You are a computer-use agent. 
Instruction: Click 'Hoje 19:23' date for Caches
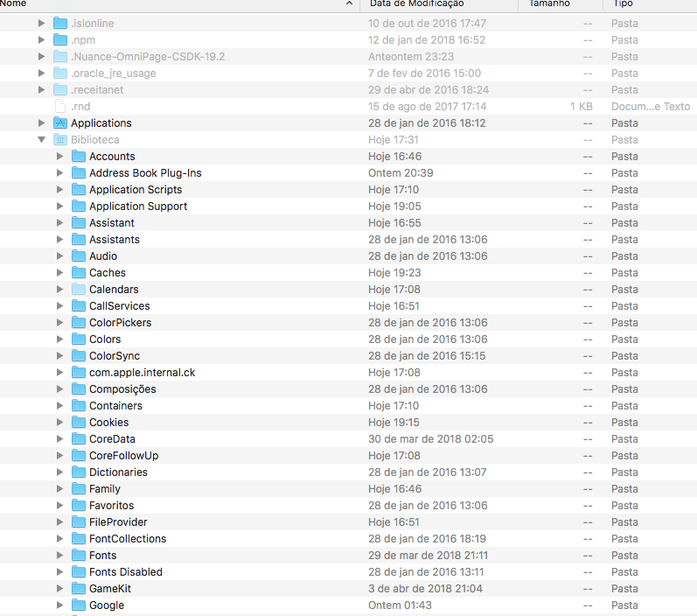tap(394, 273)
